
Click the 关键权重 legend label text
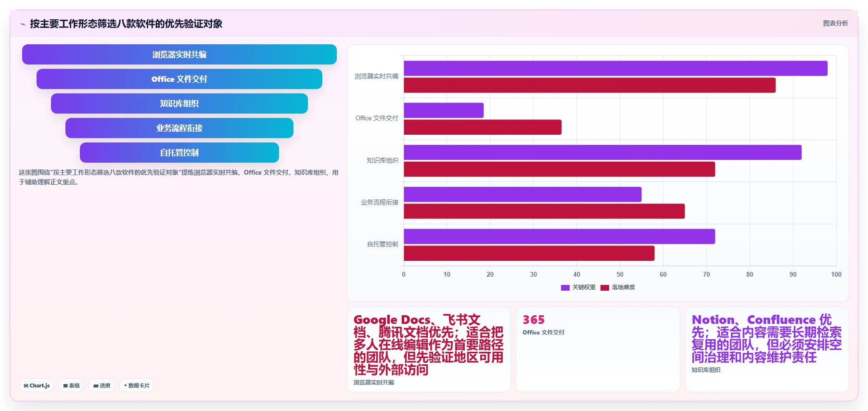pyautogui.click(x=584, y=287)
